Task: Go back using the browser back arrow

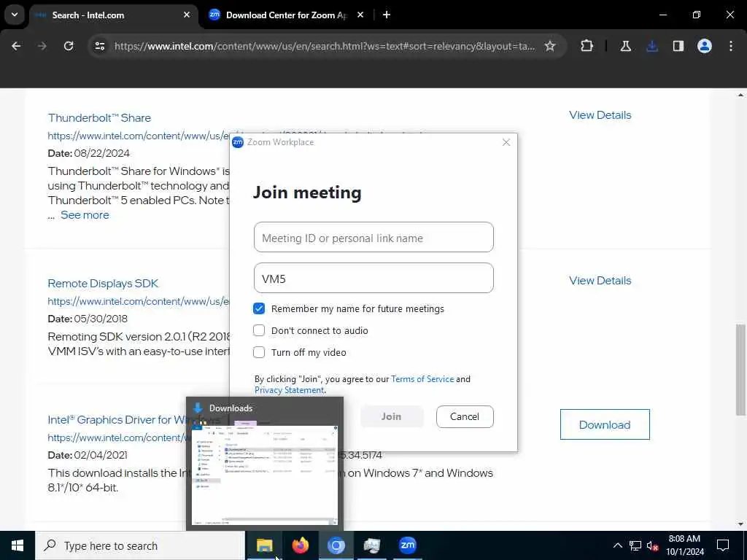Action: click(x=16, y=46)
